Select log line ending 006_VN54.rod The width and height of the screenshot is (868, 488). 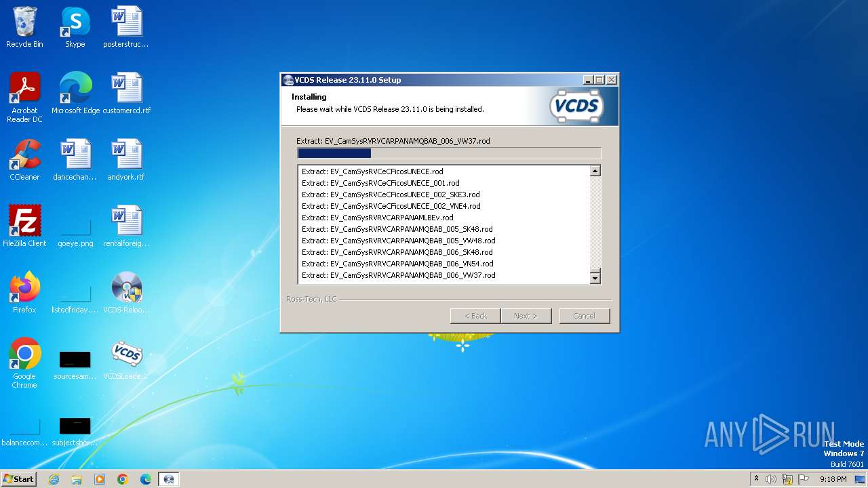(397, 264)
